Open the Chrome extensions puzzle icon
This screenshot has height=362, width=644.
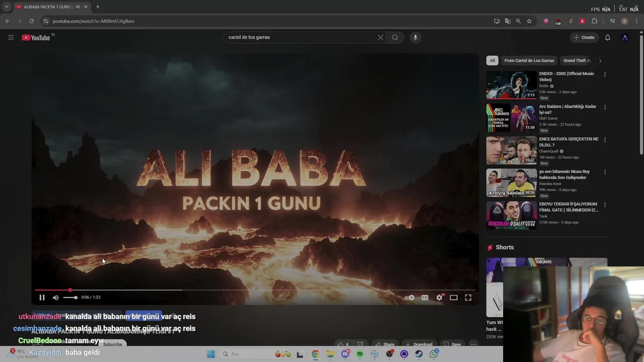coord(595,21)
